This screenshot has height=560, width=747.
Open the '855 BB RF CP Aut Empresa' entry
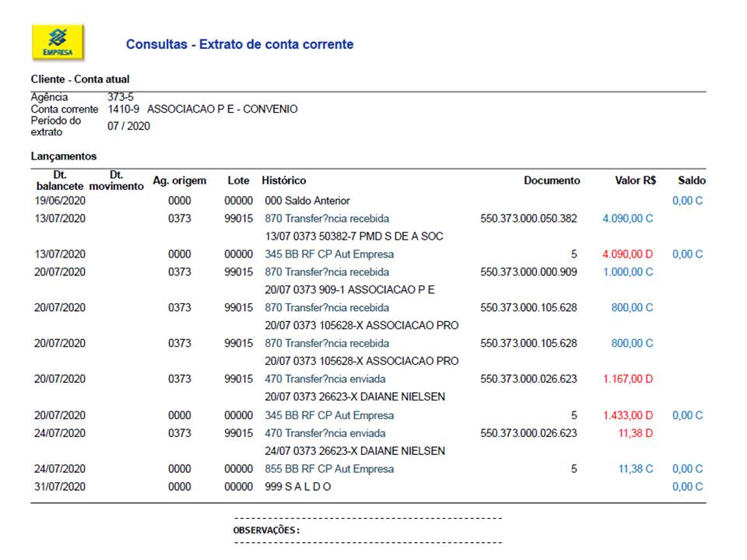(329, 469)
